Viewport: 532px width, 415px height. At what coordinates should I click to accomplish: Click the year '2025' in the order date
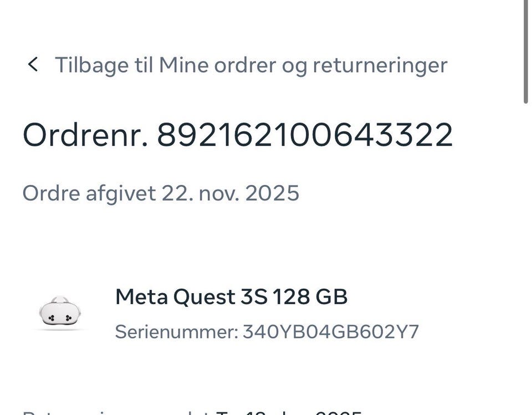pos(272,193)
